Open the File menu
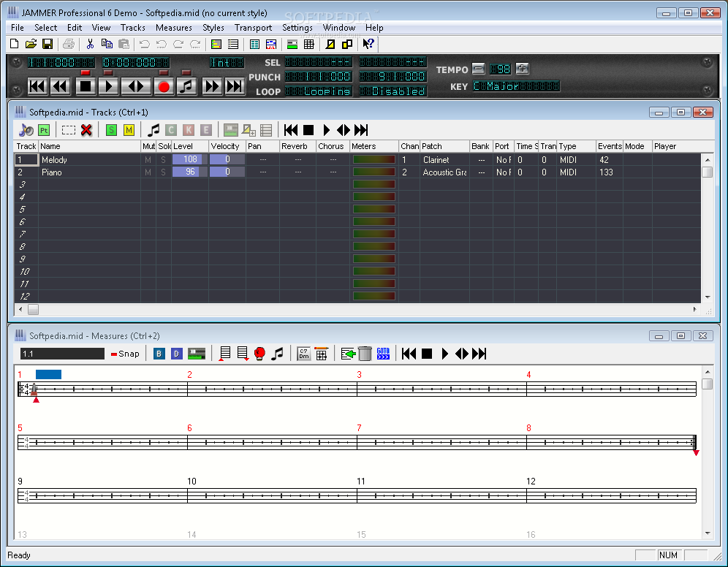The image size is (728, 567). (18, 28)
